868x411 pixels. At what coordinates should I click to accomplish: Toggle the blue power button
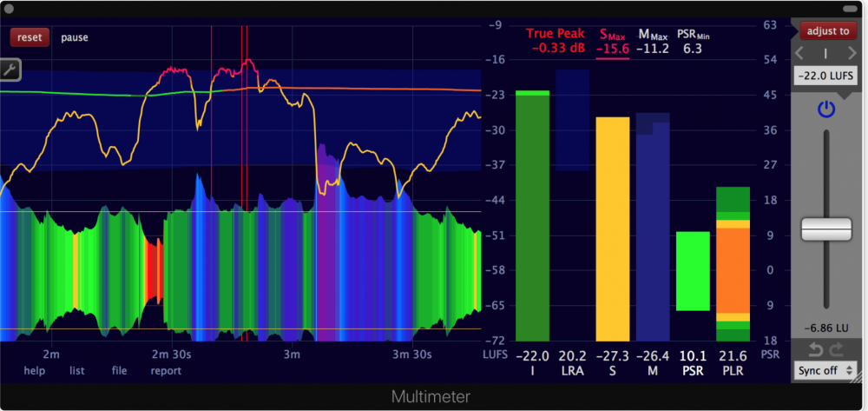[x=825, y=109]
